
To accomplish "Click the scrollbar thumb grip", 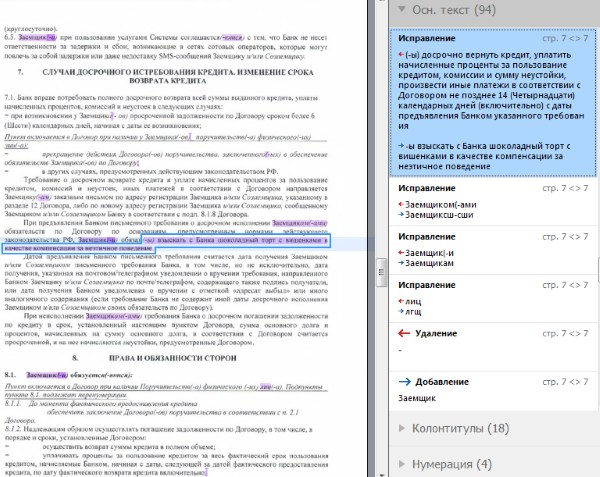I will (x=381, y=272).
